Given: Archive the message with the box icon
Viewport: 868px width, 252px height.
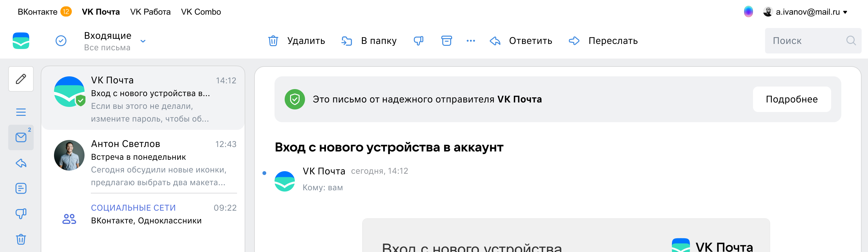Looking at the screenshot, I should (446, 41).
